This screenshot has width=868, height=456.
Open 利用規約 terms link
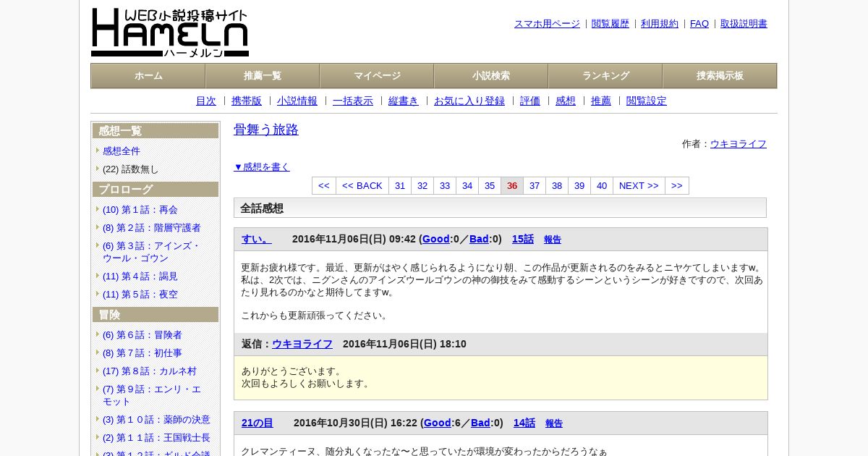(660, 23)
